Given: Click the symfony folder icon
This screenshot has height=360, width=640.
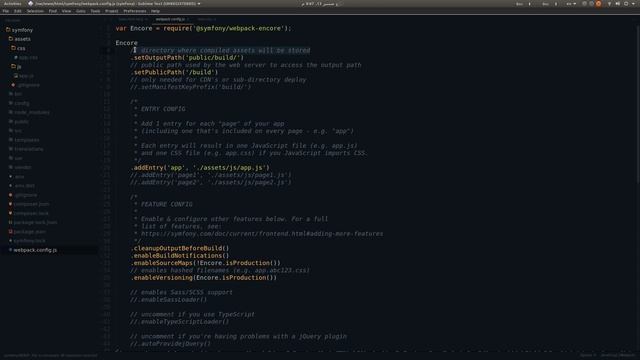Looking at the screenshot, I should 8,30.
